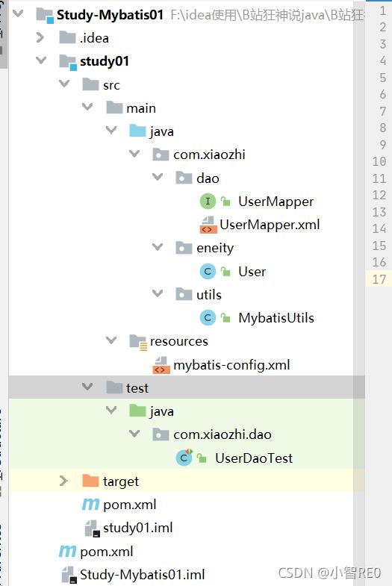
Task: Click the resources folder icon
Action: click(x=138, y=342)
